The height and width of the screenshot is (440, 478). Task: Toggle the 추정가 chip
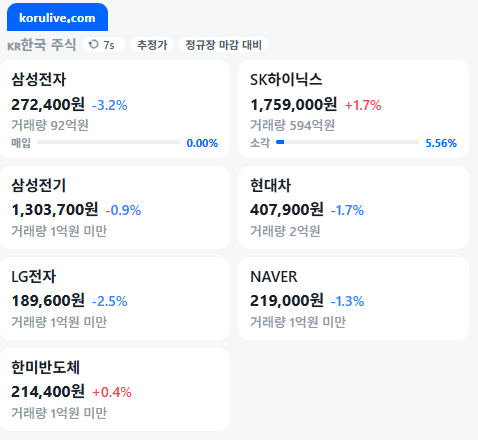(x=152, y=45)
